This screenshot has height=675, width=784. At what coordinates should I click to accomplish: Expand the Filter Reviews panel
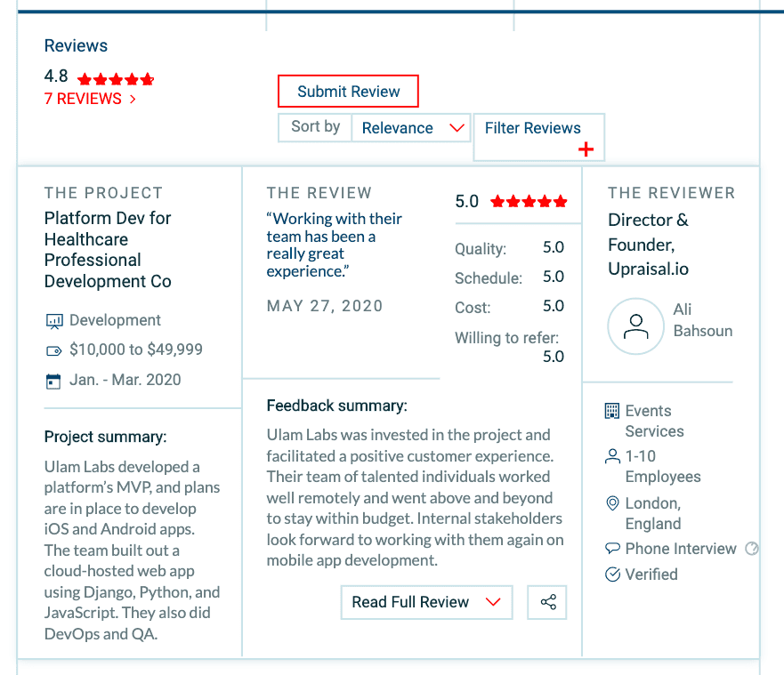[x=538, y=137]
